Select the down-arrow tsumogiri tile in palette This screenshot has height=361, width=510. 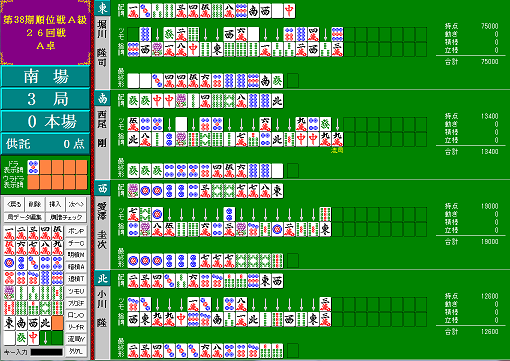coord(45,338)
